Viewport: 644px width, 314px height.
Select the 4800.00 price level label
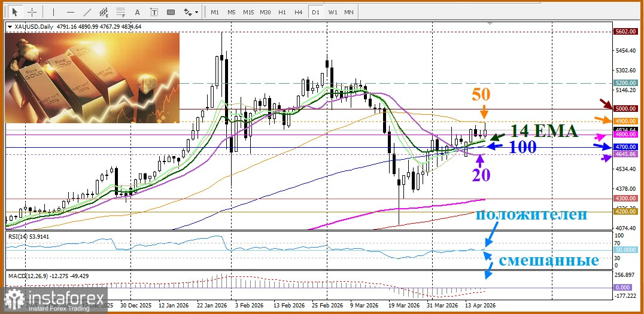click(x=625, y=134)
